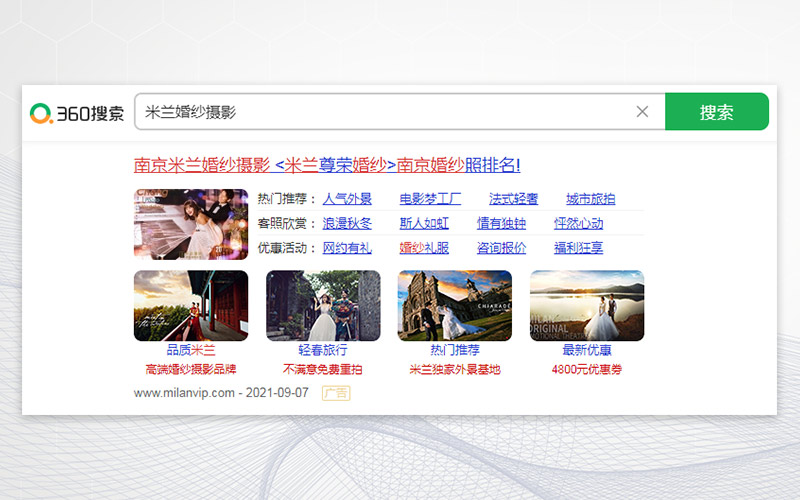The width and height of the screenshot is (800, 500).
Task: Open the 情有独钟 link
Action: [501, 223]
